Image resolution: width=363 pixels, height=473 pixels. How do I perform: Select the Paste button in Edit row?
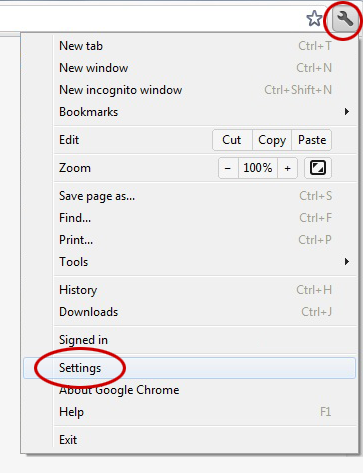click(x=312, y=140)
